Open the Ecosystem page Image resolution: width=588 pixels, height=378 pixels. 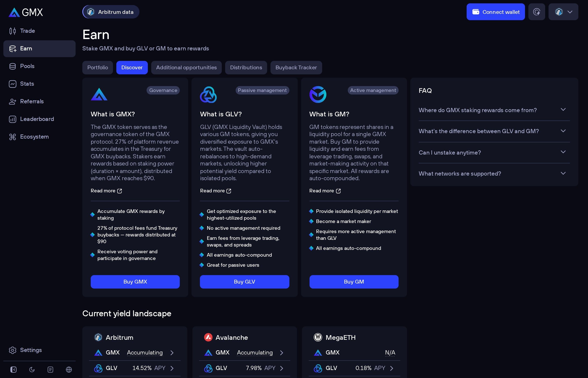click(34, 137)
